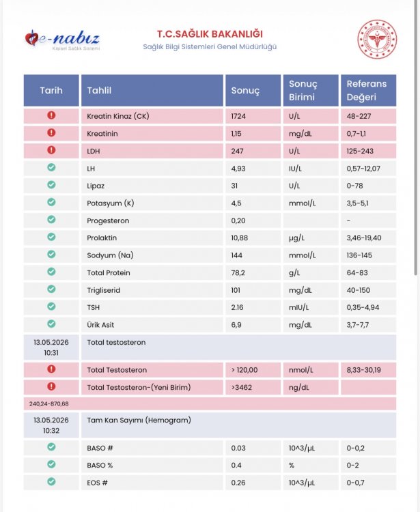This screenshot has width=420, height=512.
Task: Click the red warning icon next to LDH
Action: click(x=51, y=150)
